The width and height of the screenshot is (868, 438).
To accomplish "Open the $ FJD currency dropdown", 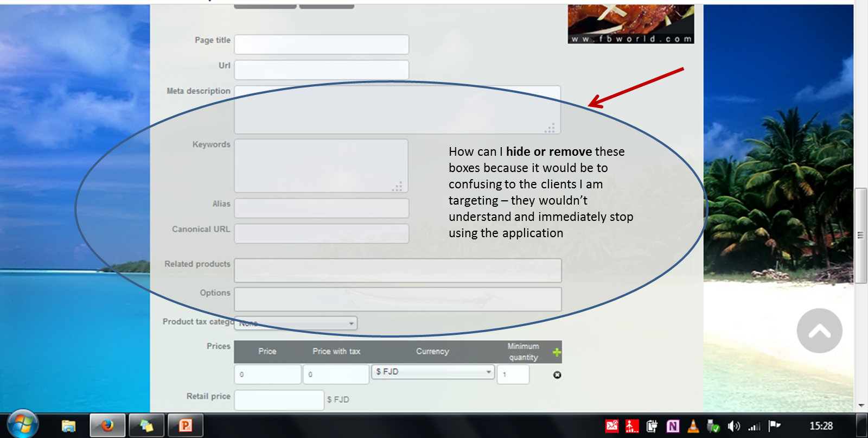I will point(433,372).
